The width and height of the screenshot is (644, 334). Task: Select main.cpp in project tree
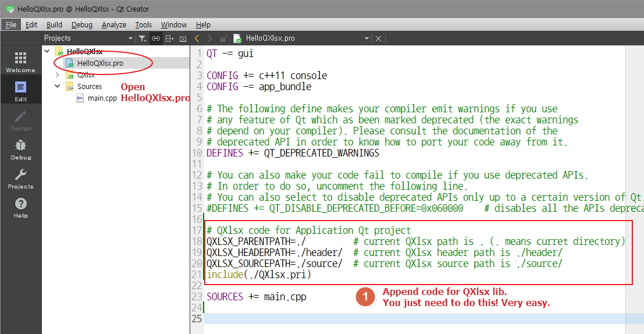coord(102,98)
